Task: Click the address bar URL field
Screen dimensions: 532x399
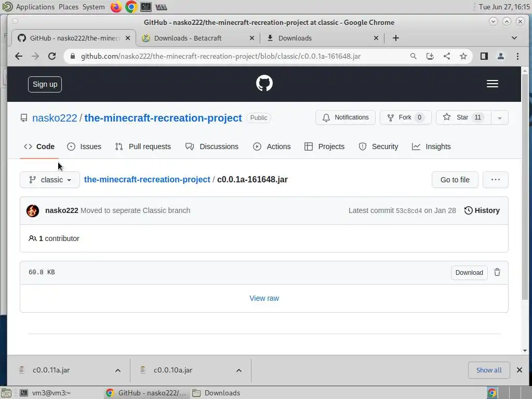Action: [220, 56]
